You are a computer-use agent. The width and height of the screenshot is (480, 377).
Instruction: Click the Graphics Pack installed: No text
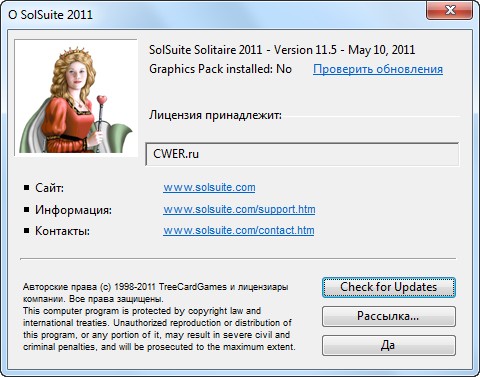[220, 69]
